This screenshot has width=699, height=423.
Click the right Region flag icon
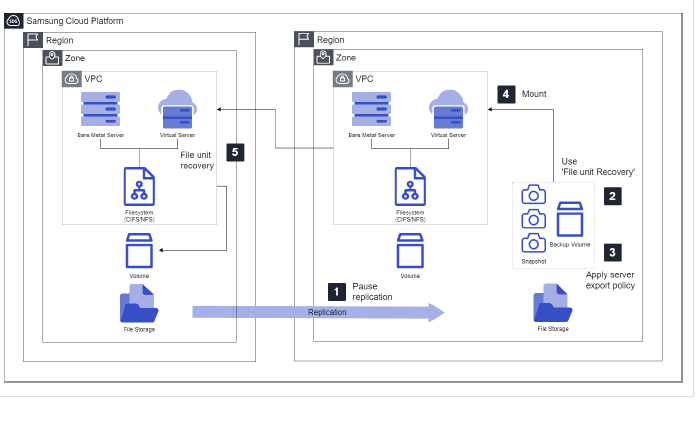(x=304, y=39)
